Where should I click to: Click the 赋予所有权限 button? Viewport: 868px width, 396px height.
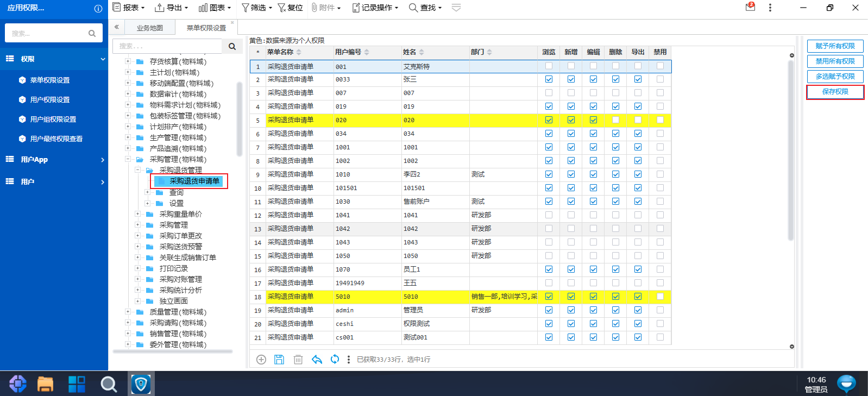click(x=835, y=46)
